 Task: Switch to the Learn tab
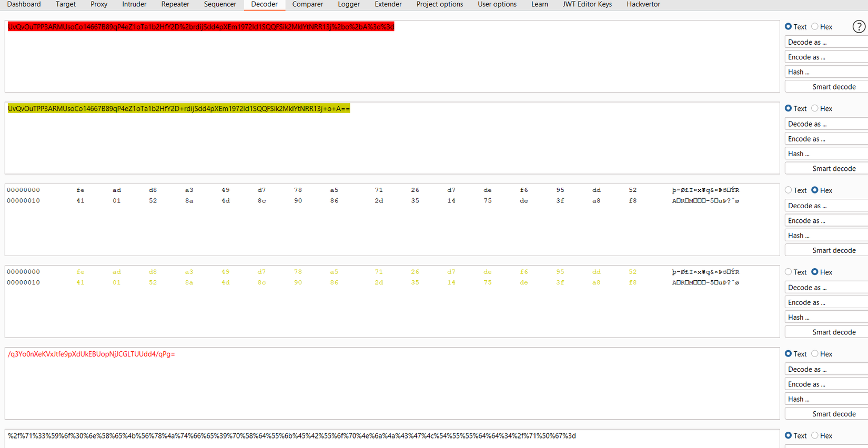(x=540, y=4)
